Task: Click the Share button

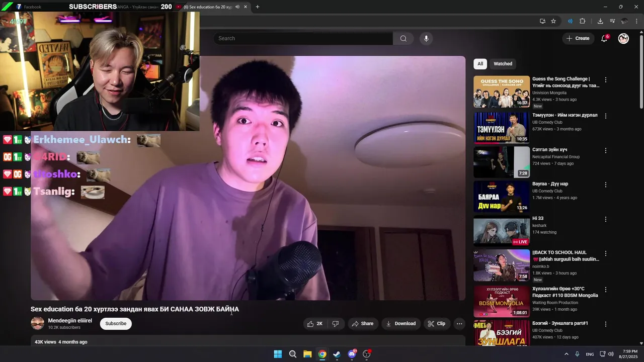Action: pos(362,324)
